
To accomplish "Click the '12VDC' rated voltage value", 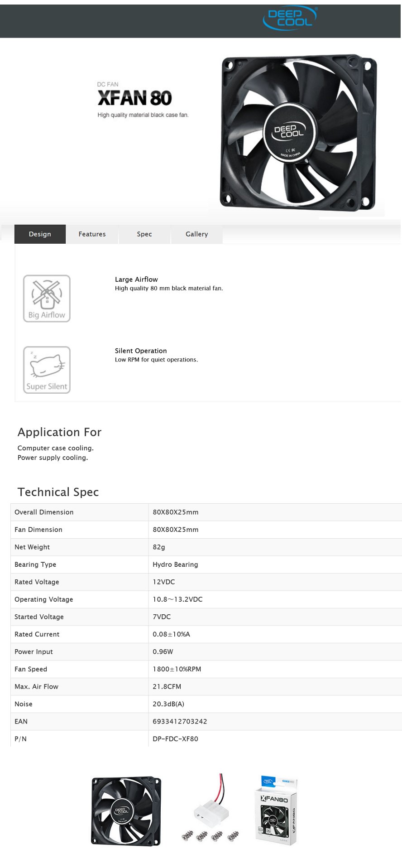I will [x=164, y=582].
